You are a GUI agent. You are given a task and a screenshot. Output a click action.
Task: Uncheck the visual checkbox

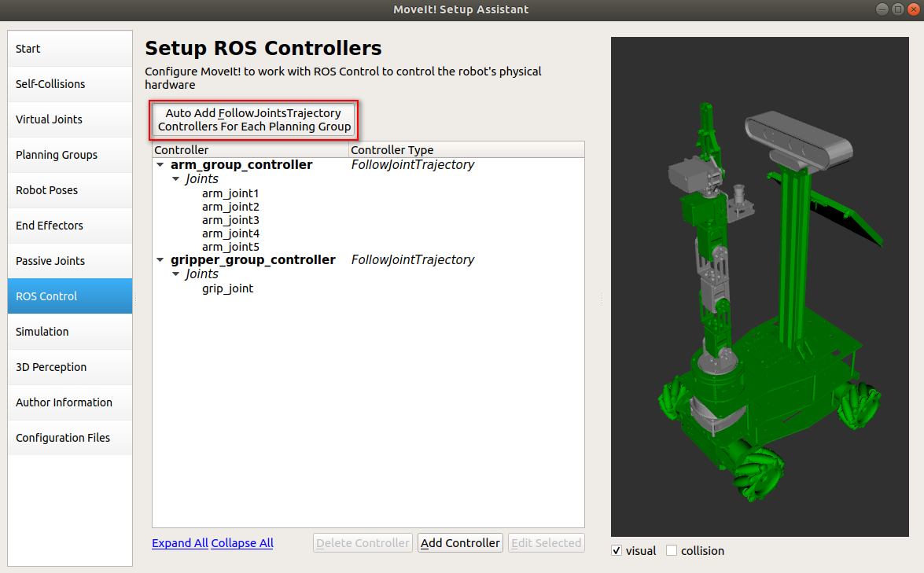click(617, 551)
